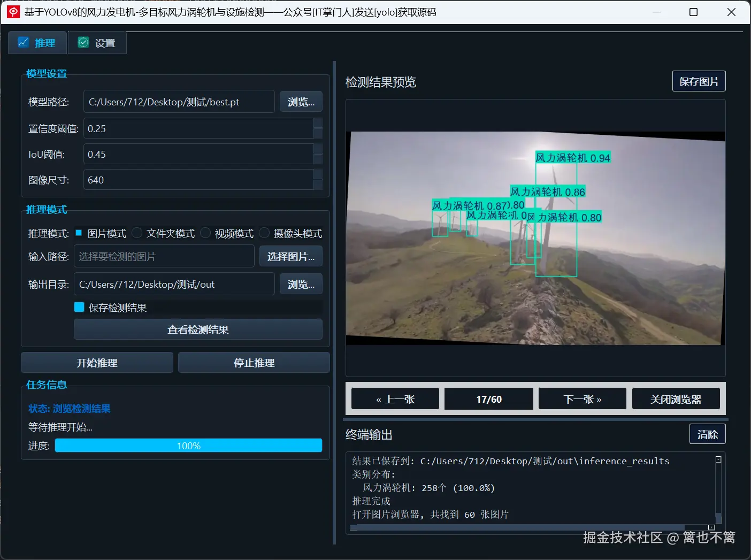The height and width of the screenshot is (560, 751).
Task: Save image with 保存图片 button
Action: (699, 81)
